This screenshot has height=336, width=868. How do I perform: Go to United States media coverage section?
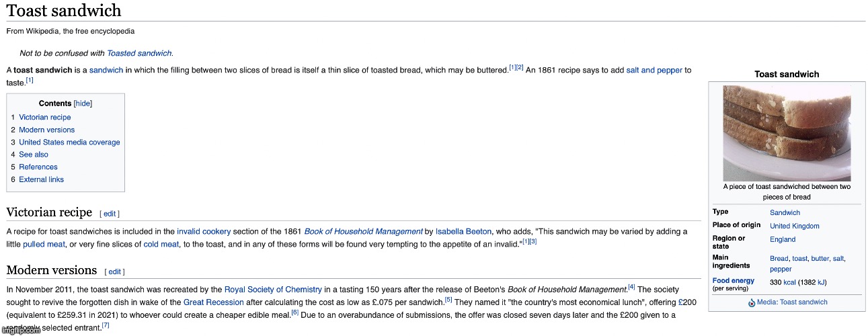click(69, 142)
